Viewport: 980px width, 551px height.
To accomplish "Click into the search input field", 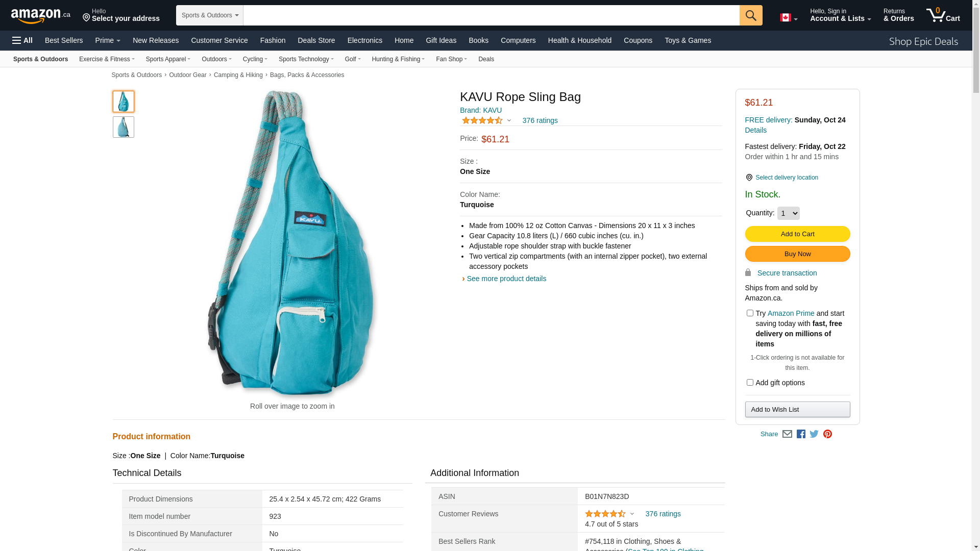I will (491, 15).
